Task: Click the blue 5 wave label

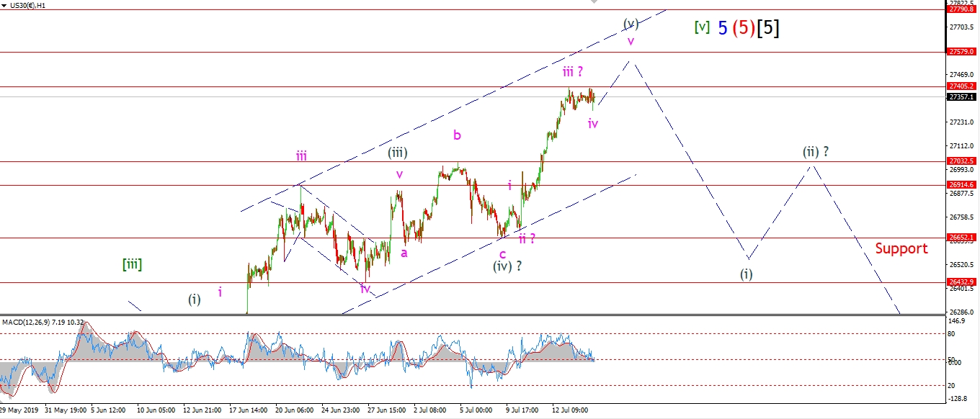Action: click(x=722, y=28)
